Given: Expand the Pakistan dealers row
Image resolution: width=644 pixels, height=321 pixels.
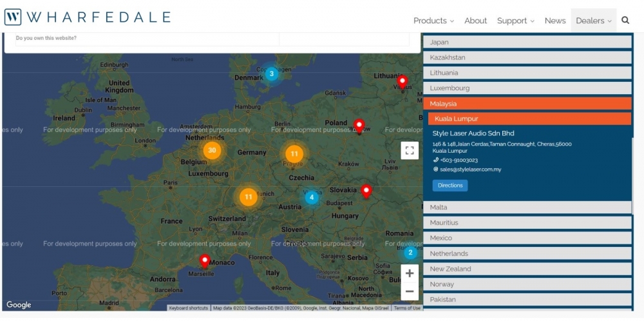Looking at the screenshot, I should [x=527, y=300].
